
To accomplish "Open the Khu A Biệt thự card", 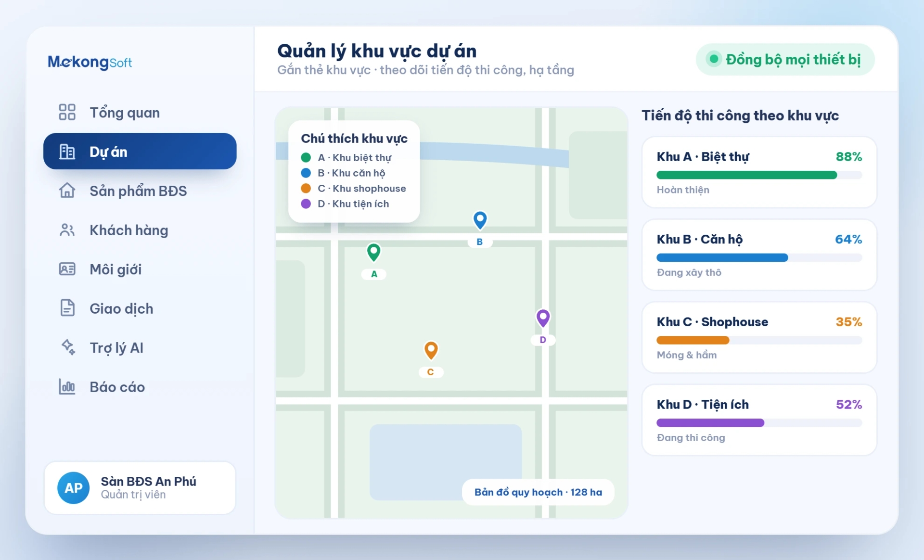I will 759,172.
